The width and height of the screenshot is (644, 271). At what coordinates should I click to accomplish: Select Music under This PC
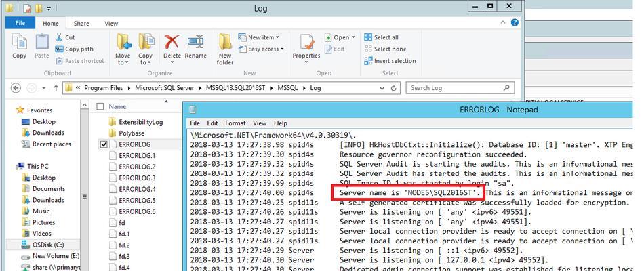click(x=36, y=211)
